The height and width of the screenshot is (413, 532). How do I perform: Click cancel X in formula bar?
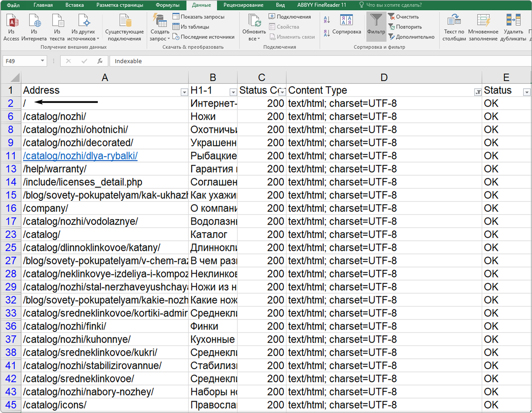[68, 61]
